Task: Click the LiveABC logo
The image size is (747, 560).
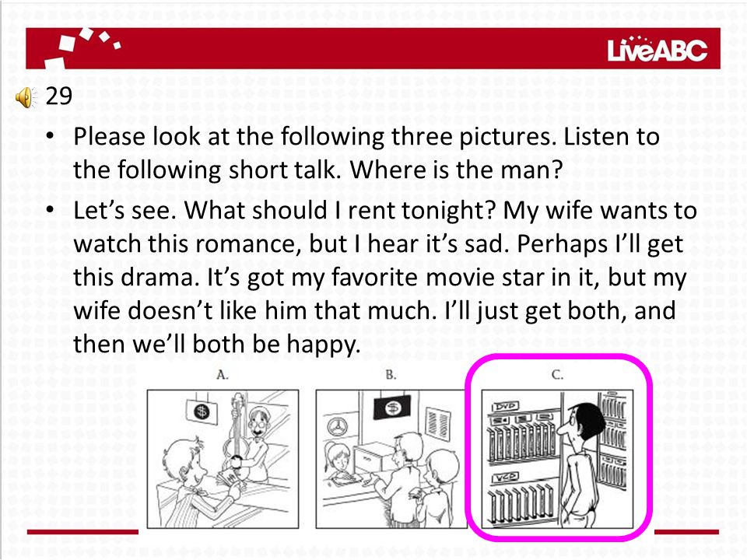Action: [x=657, y=49]
